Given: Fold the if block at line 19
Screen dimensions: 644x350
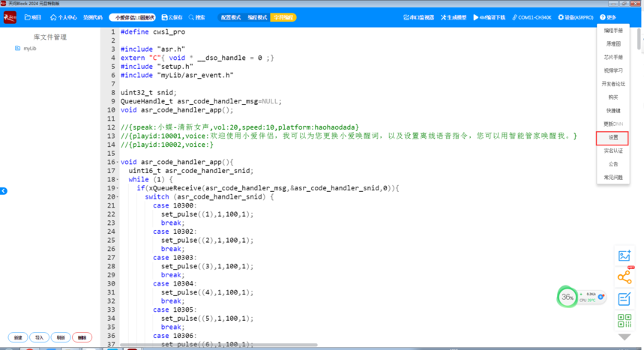Looking at the screenshot, I should click(x=118, y=188).
